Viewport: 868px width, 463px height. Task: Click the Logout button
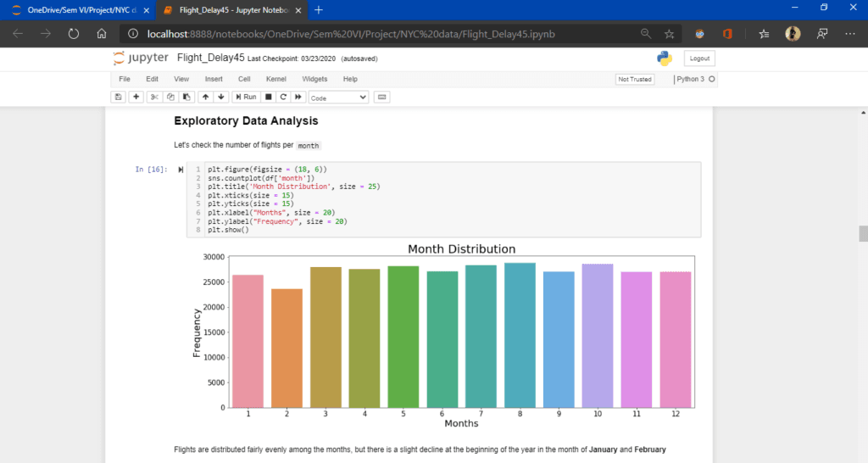coord(699,59)
